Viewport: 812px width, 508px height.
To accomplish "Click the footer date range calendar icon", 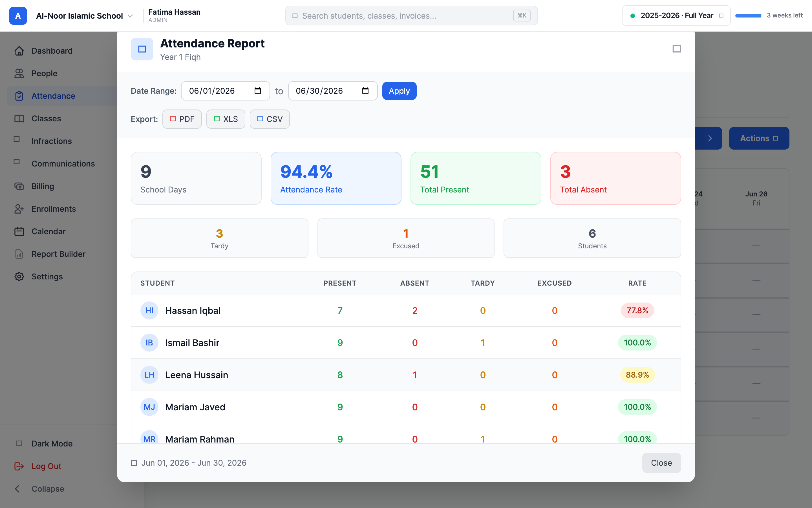I will point(134,463).
